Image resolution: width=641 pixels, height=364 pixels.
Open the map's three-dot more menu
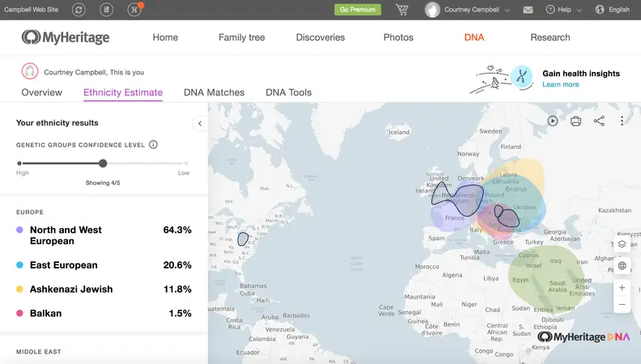point(622,121)
